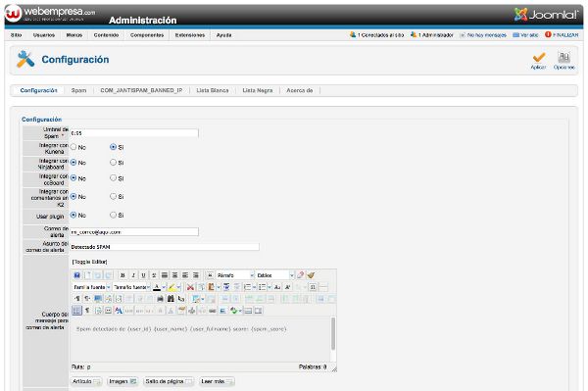The image size is (588, 391).
Task: Click the black text color swatch
Action: (x=157, y=287)
